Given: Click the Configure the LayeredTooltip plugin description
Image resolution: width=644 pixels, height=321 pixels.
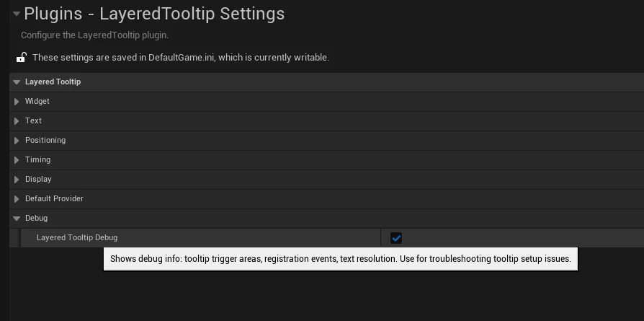Looking at the screenshot, I should pyautogui.click(x=95, y=35).
